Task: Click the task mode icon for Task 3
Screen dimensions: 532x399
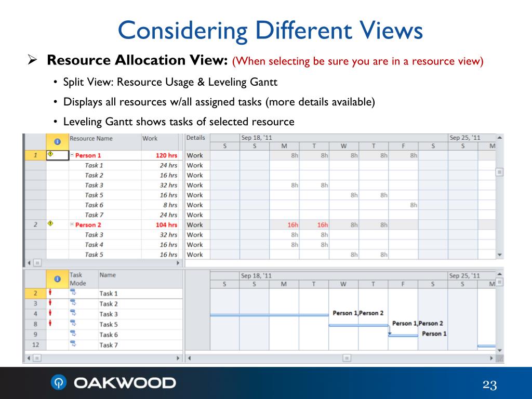Action: click(x=73, y=312)
